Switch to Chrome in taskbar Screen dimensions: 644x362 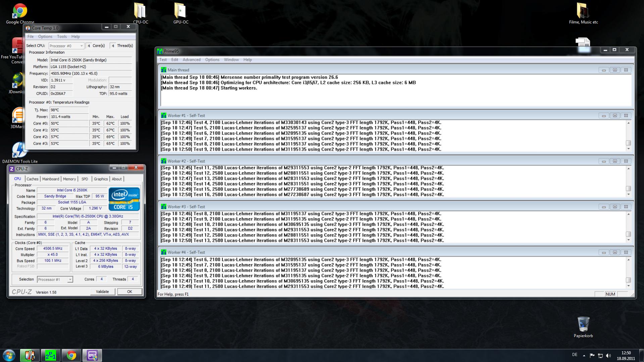[71, 355]
